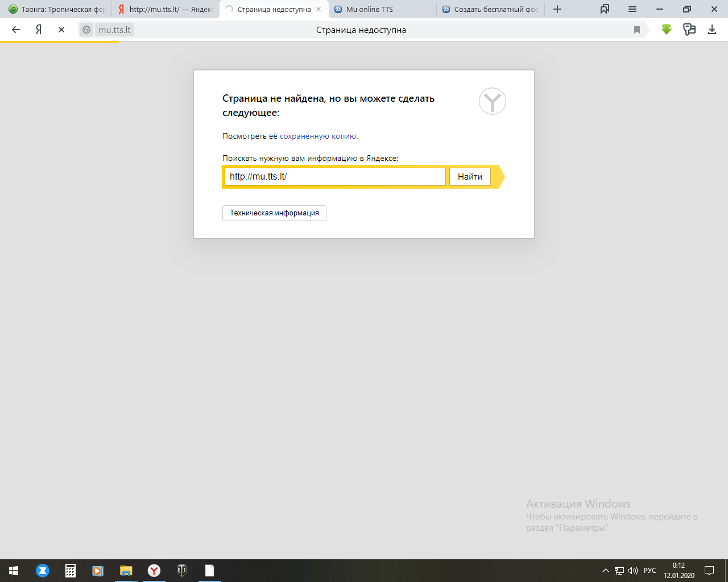
Task: Click the Страница недоступна page title
Action: pos(361,30)
